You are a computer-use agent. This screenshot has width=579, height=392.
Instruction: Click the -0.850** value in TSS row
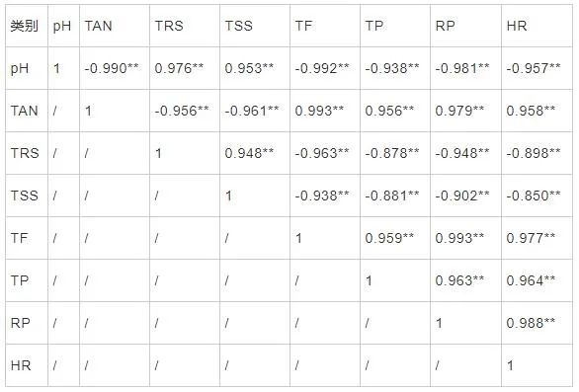pos(534,196)
